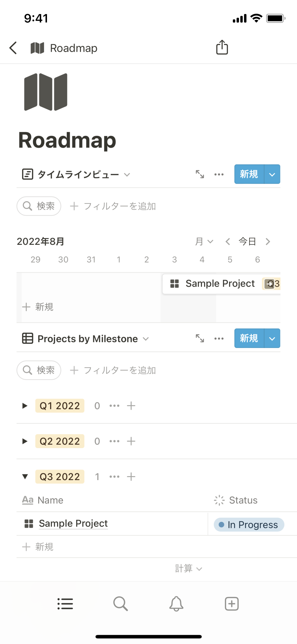The height and width of the screenshot is (644, 297).
Task: Tap the large Roadmap map page icon
Action: 46,92
